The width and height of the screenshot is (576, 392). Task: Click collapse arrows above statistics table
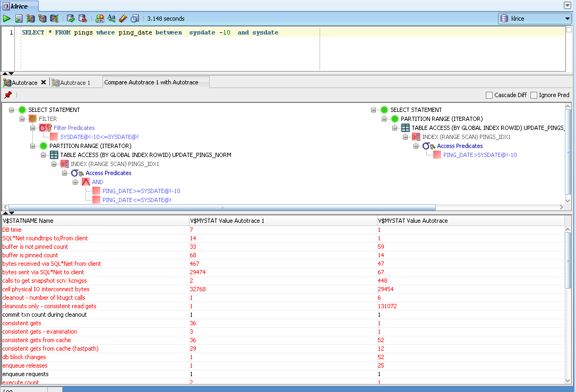click(x=8, y=213)
